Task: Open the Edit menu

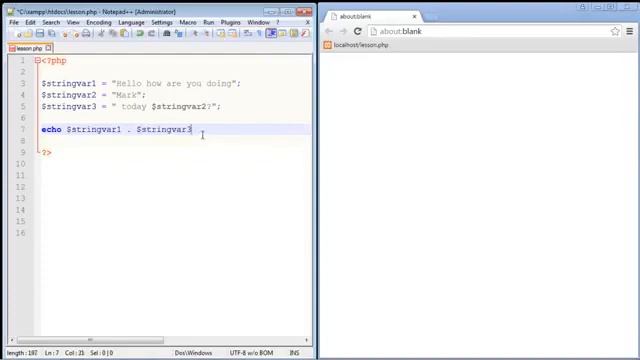Action: click(30, 22)
